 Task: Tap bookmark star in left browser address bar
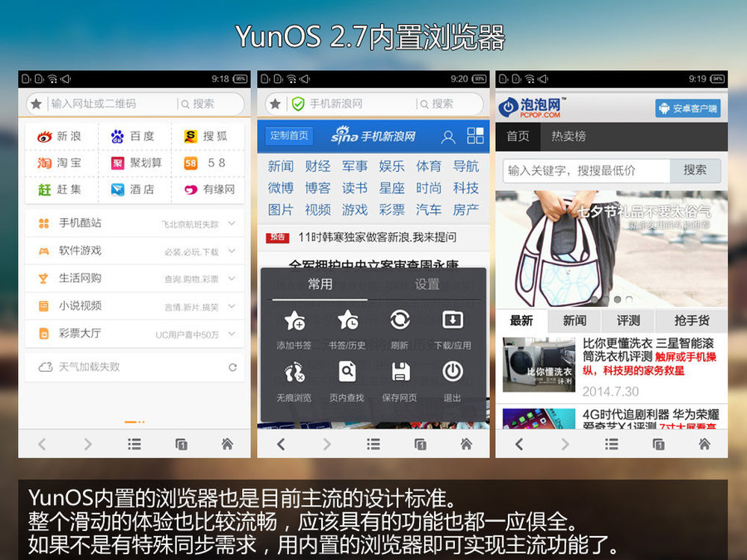pos(36,104)
